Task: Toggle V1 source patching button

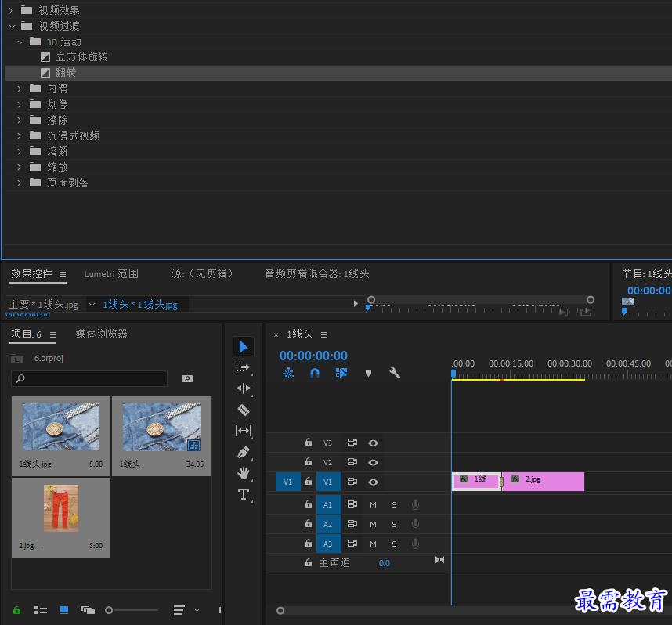Action: [x=287, y=482]
